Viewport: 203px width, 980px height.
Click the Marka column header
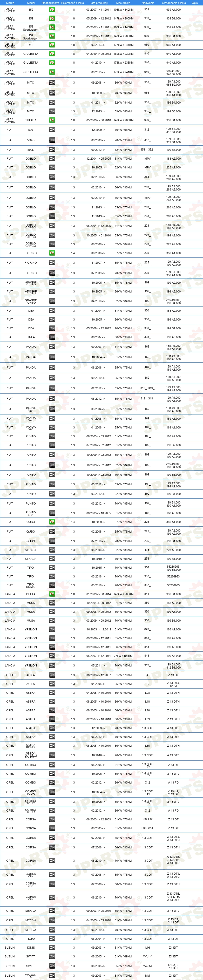point(10,3)
